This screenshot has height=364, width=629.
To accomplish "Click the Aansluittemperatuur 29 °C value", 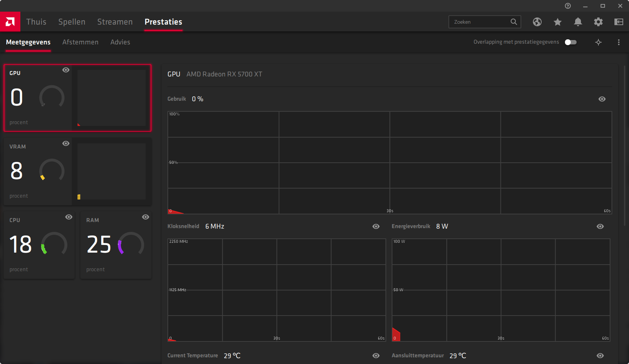I will coord(458,356).
